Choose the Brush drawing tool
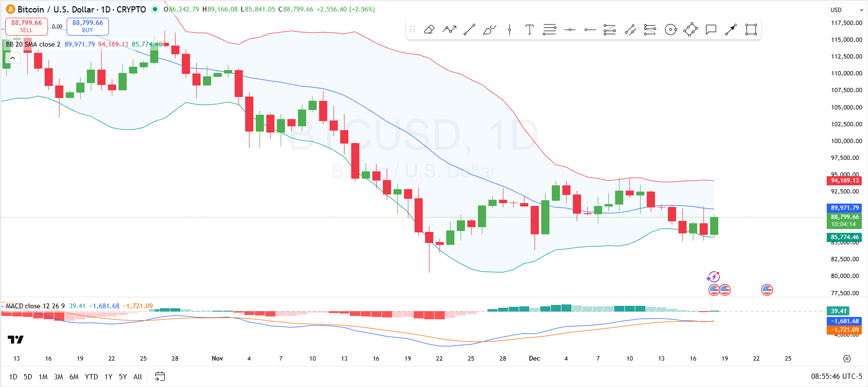868x387 pixels. point(489,30)
